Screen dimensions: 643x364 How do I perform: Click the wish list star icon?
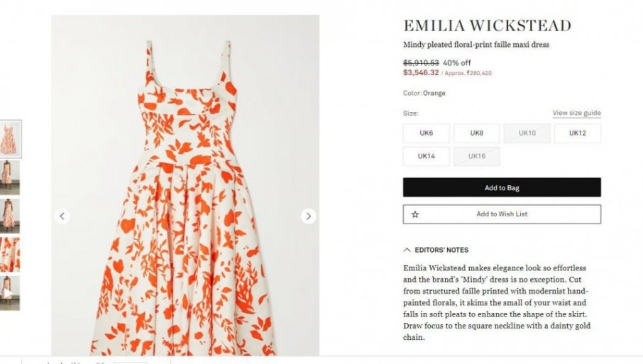415,214
